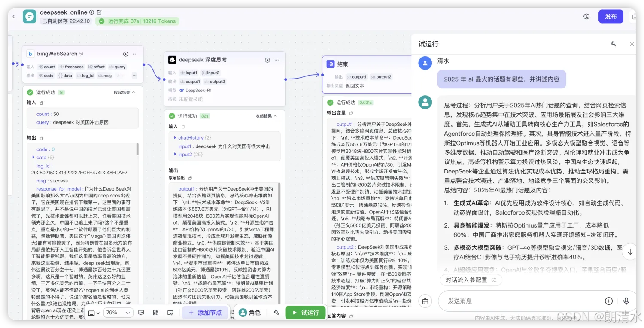Viewport: 644px width, 328px height.
Task: Select the str.output2 tag on deepseek node
Action: 214,82
